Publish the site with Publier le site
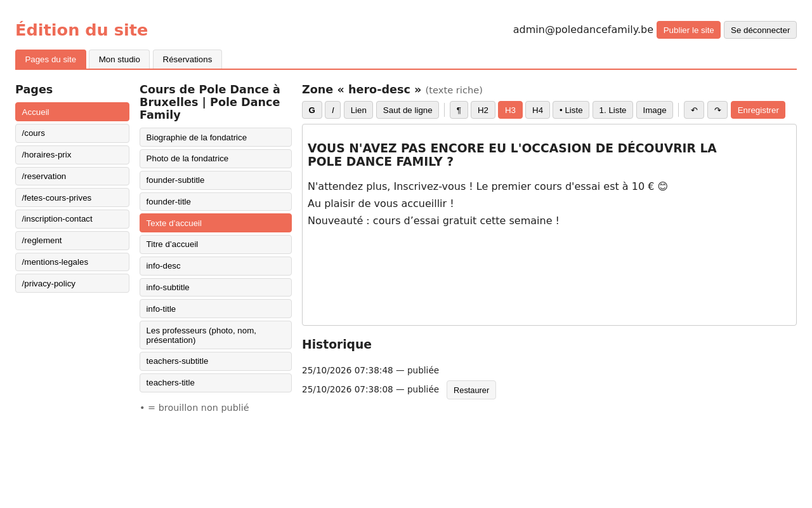 point(688,30)
